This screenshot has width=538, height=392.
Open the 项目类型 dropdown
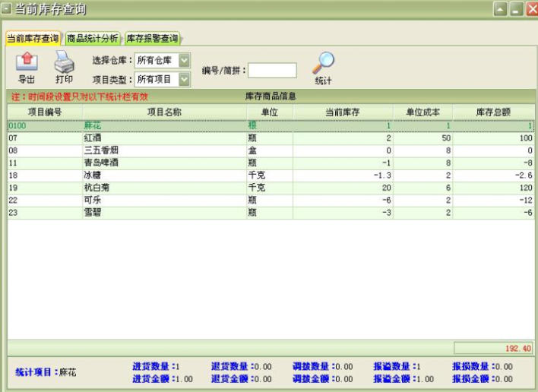184,80
